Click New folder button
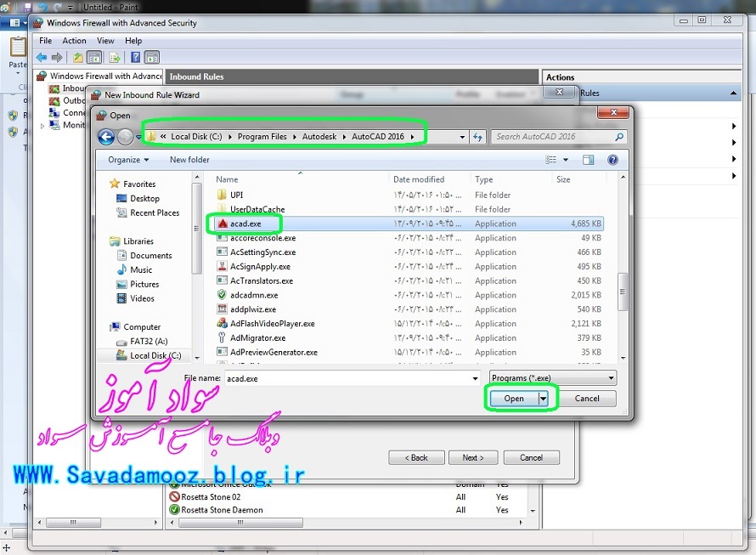Viewport: 756px width, 555px height. [x=189, y=160]
